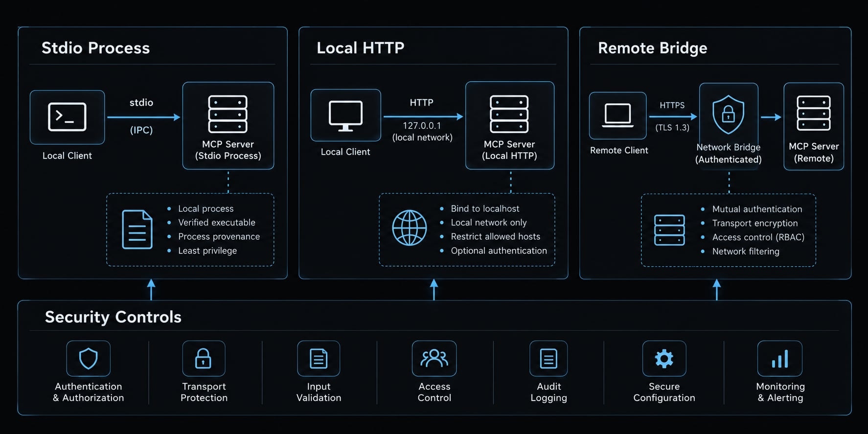Click the "Bind to localhost" bullet
The height and width of the screenshot is (434, 868).
click(485, 209)
